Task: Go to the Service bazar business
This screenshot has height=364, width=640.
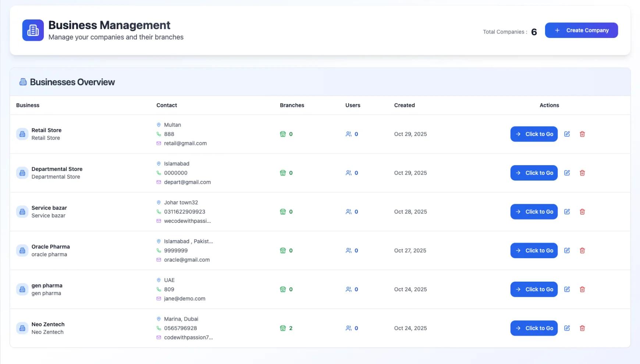Action: click(x=534, y=212)
